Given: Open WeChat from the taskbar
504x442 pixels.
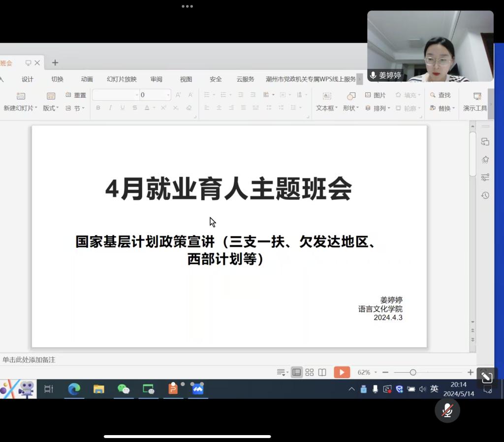Looking at the screenshot, I should tap(124, 389).
